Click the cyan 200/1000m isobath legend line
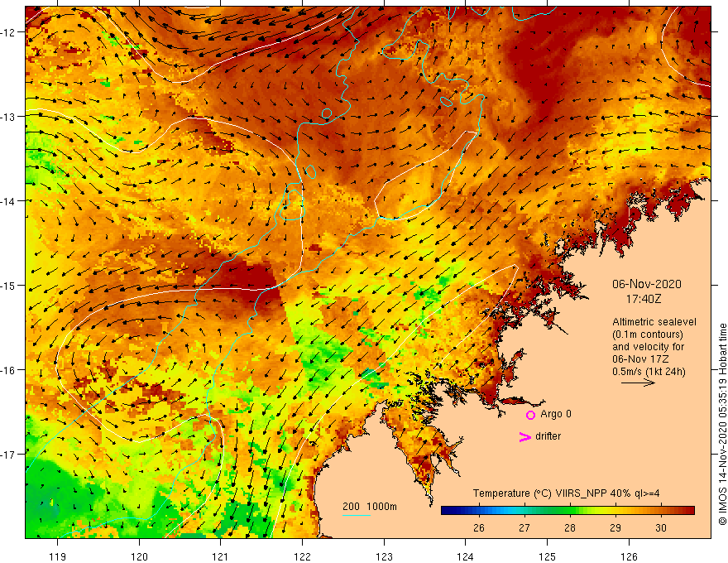 (x=357, y=515)
